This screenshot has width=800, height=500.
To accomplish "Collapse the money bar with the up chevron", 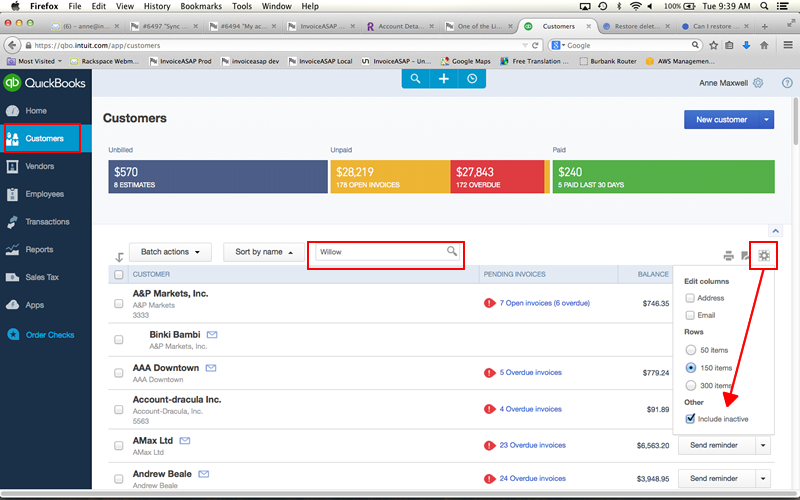I will point(776,231).
